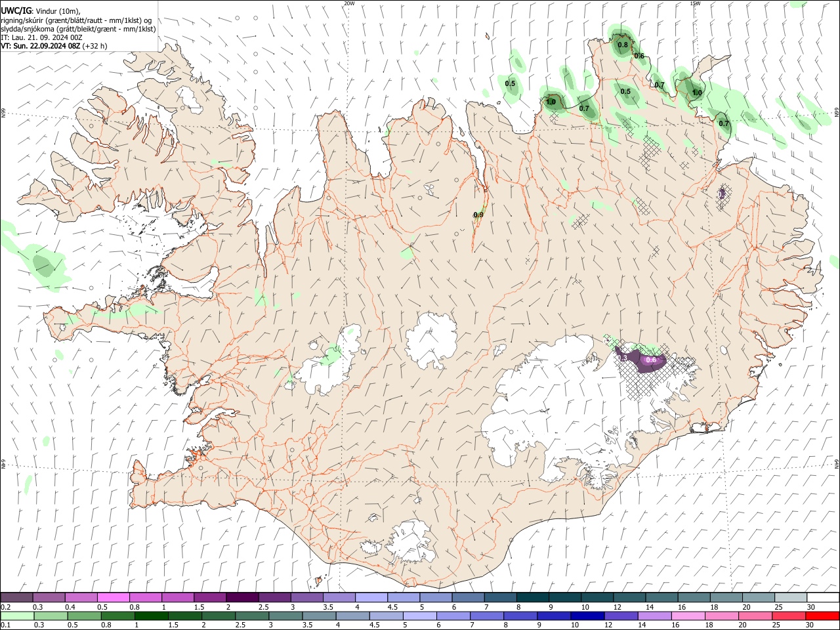The width and height of the screenshot is (840, 630).
Task: Select the 2 darkest purple swatch in the upper legend row
Action: click(242, 598)
